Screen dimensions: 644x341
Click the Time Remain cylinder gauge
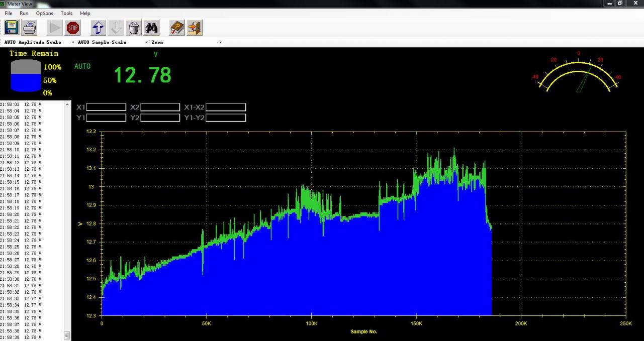26,76
